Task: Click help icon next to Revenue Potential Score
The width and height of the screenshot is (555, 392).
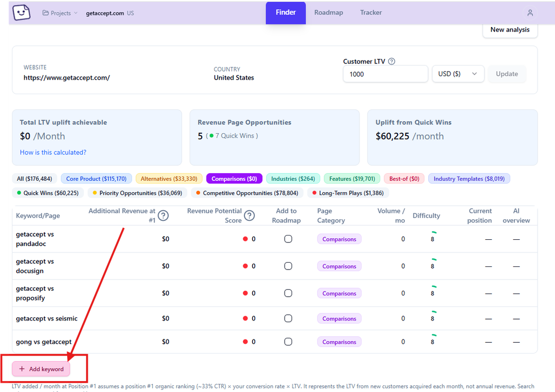Action: 249,215
